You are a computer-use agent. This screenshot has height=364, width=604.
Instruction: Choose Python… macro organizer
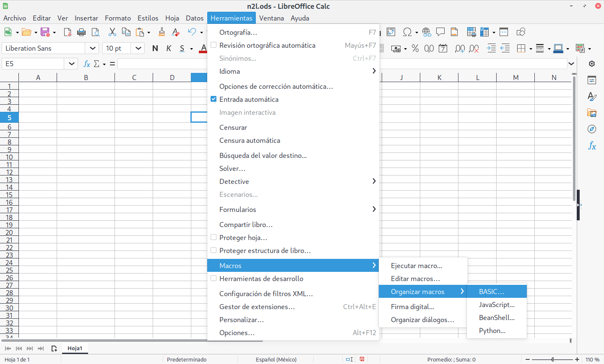point(497,330)
